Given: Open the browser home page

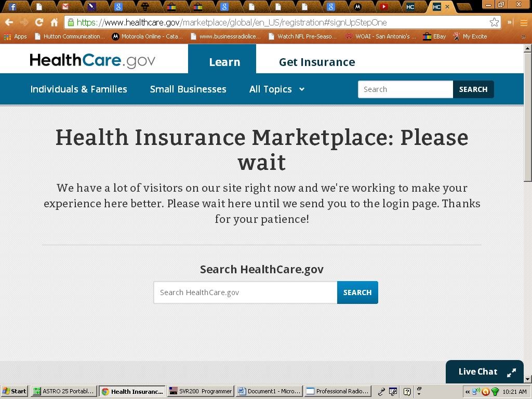Looking at the screenshot, I should tap(54, 22).
